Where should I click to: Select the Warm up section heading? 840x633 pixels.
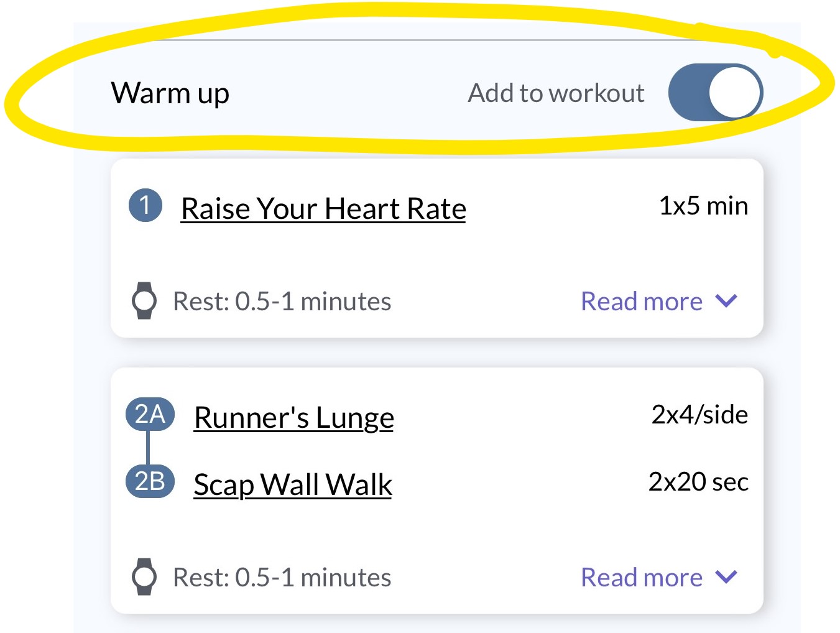pyautogui.click(x=170, y=93)
